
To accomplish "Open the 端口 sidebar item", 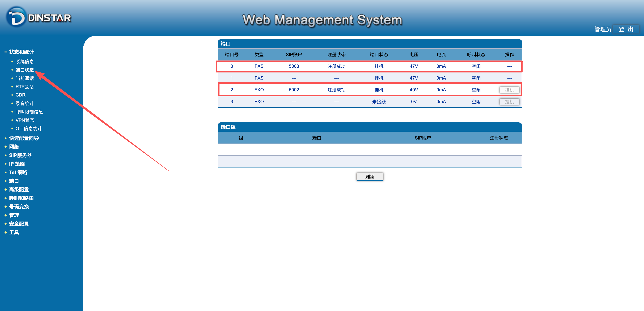I will [14, 181].
